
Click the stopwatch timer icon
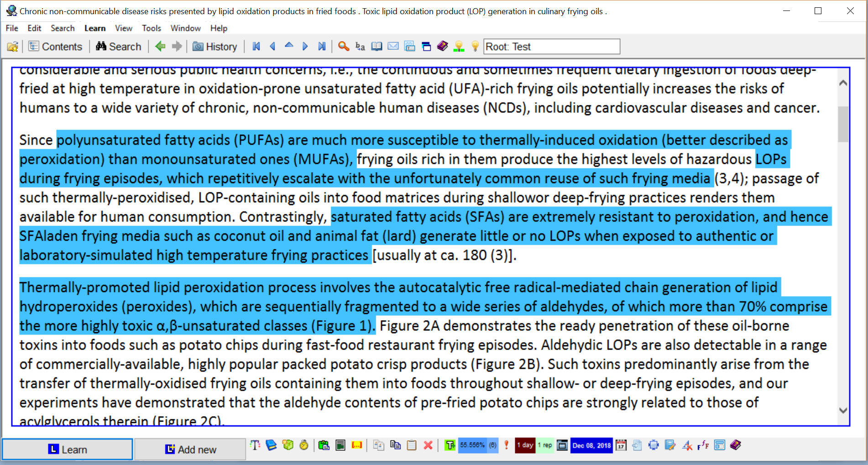(304, 445)
